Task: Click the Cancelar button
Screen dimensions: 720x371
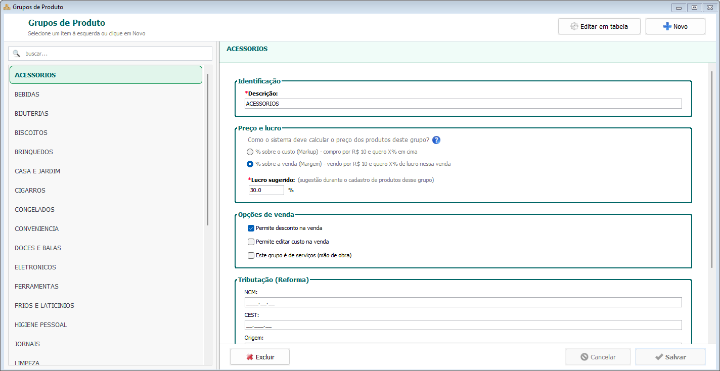Action: [598, 357]
